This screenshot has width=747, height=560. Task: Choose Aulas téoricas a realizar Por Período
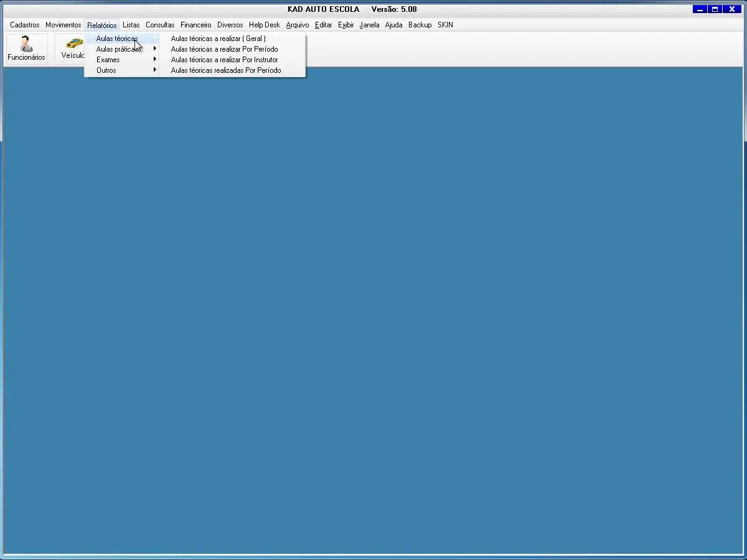[224, 49]
